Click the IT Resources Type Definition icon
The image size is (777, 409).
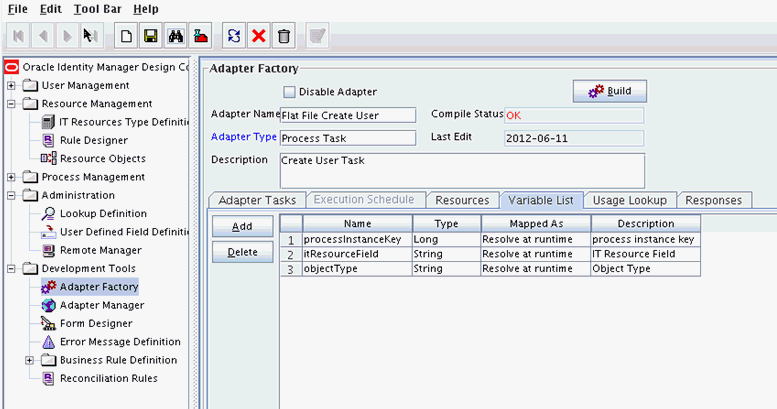(48, 122)
